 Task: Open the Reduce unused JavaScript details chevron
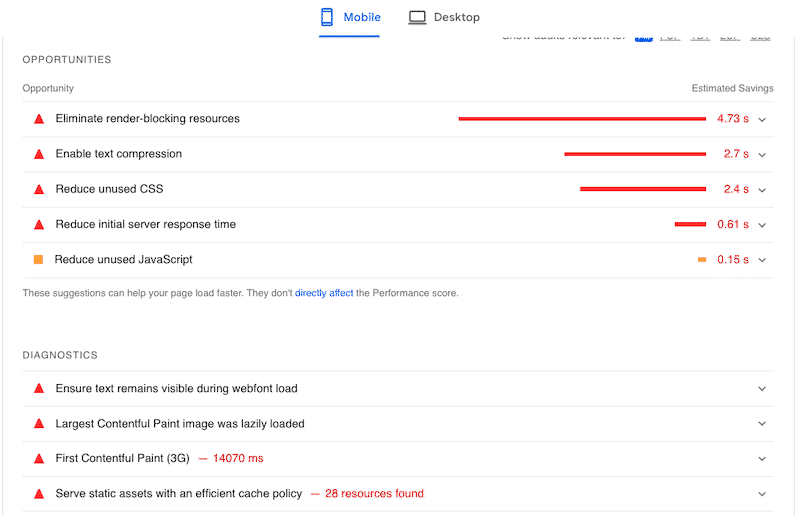click(762, 260)
